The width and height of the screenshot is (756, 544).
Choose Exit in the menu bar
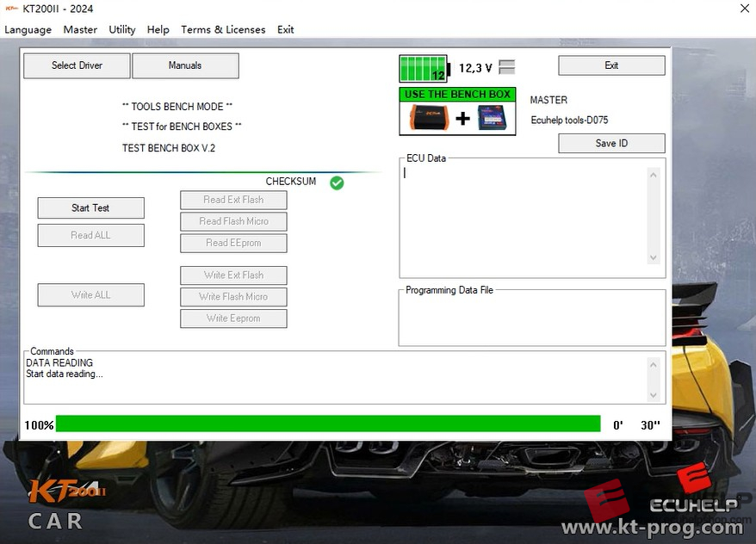point(285,29)
